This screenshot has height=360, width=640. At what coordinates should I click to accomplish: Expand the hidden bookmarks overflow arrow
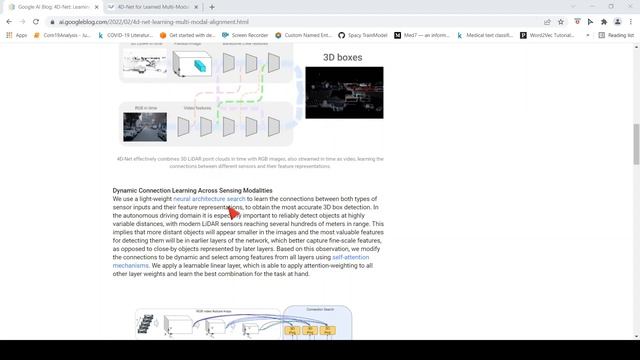[x=588, y=36]
